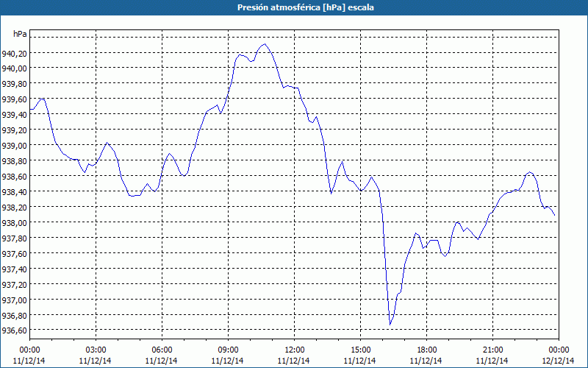Click the 937,00 y-axis label
Image resolution: width=588 pixels, height=368 pixels.
(14, 300)
